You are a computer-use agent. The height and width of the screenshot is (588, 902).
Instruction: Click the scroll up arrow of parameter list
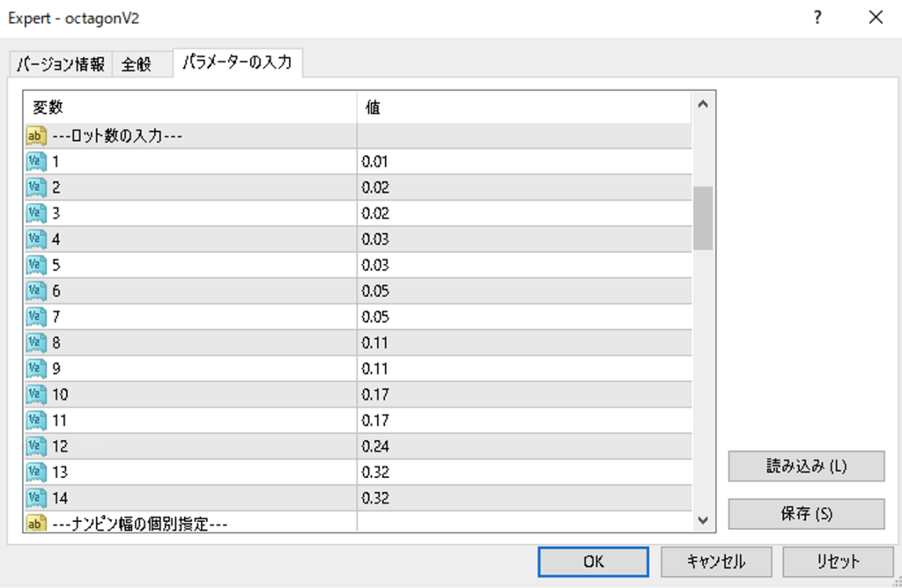pyautogui.click(x=703, y=106)
